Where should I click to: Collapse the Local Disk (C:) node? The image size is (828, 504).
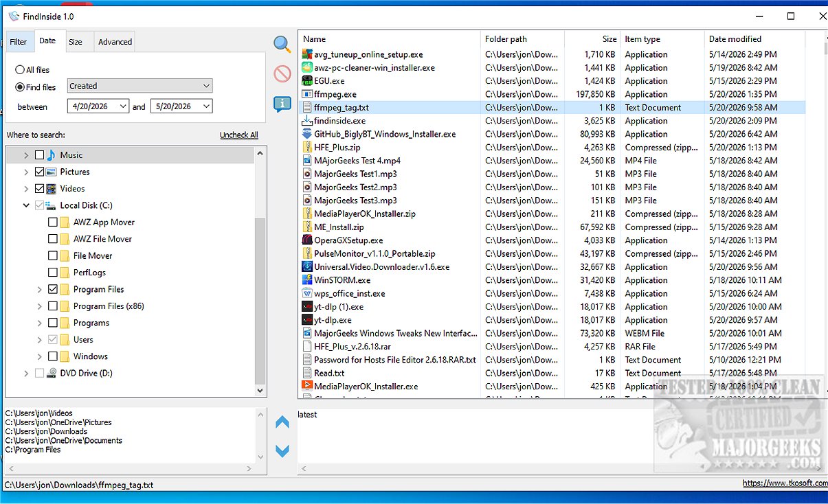[26, 205]
